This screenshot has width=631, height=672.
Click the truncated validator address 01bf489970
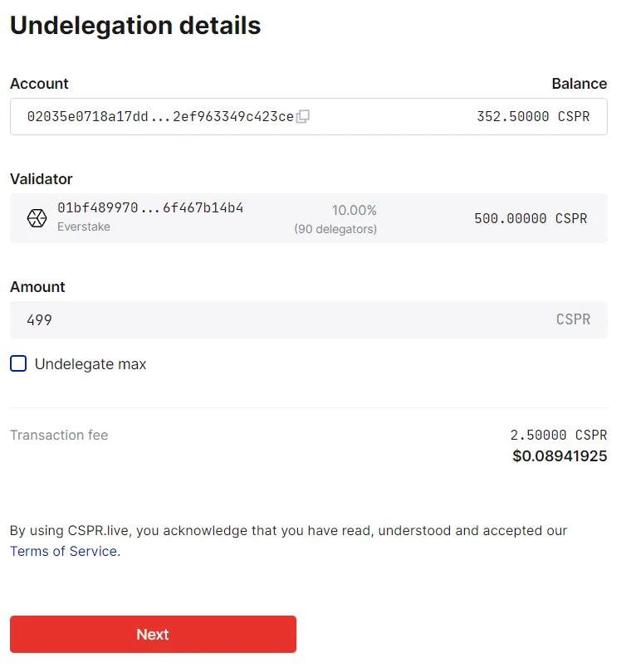coord(149,207)
